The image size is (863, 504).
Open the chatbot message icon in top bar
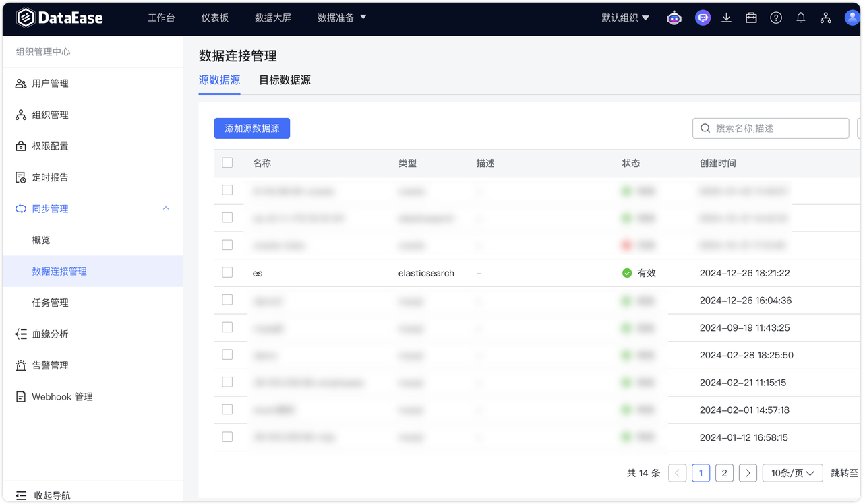703,18
